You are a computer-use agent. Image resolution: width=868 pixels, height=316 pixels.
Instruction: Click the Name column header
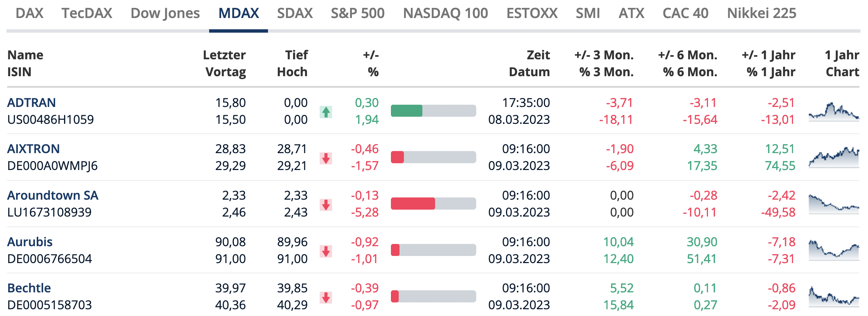25,55
